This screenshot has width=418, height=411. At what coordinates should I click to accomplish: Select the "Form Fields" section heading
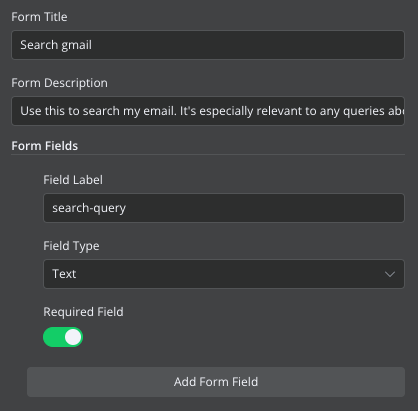coord(45,146)
